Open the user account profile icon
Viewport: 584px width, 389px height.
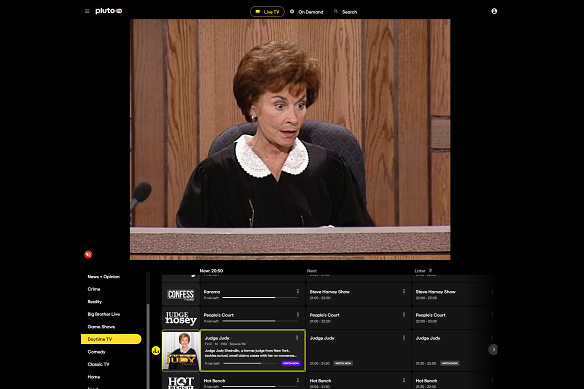coord(494,11)
